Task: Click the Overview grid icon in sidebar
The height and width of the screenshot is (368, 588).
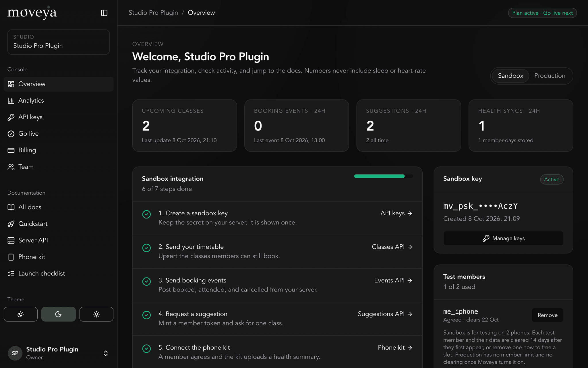Action: (11, 84)
